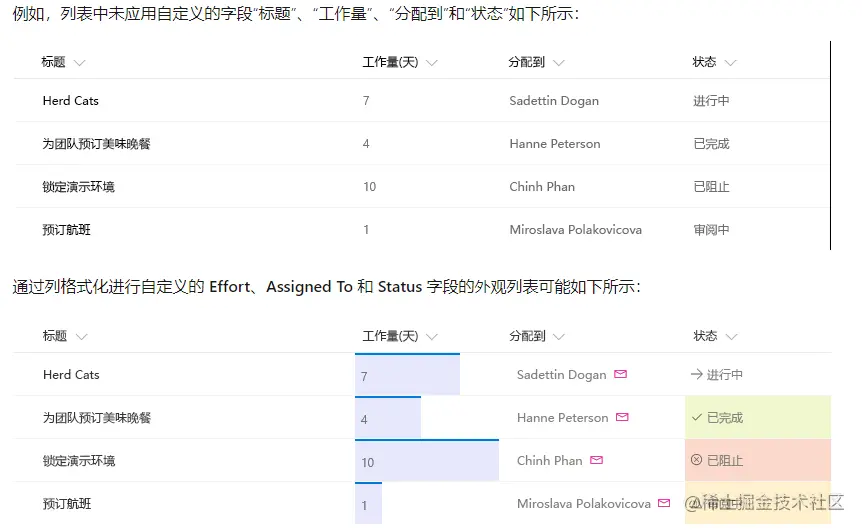
Task: Click the mail icon beside Hanne Peterson
Action: coord(623,418)
